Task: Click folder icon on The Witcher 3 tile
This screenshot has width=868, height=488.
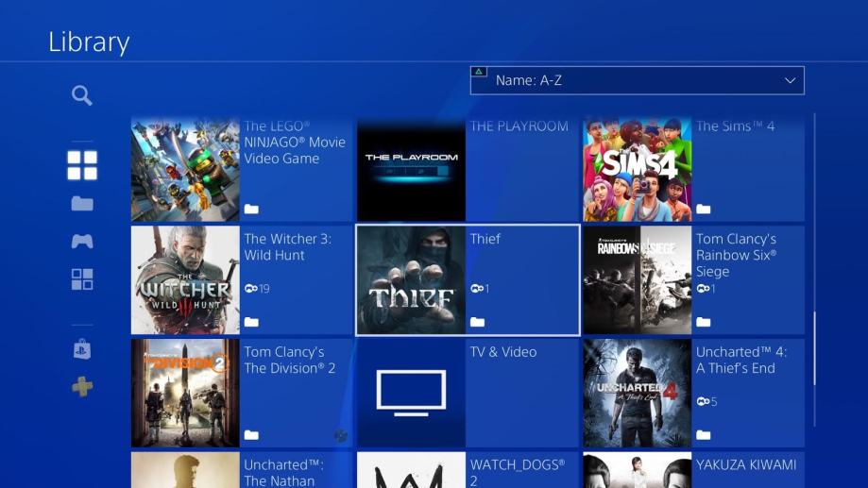Action: coord(251,322)
